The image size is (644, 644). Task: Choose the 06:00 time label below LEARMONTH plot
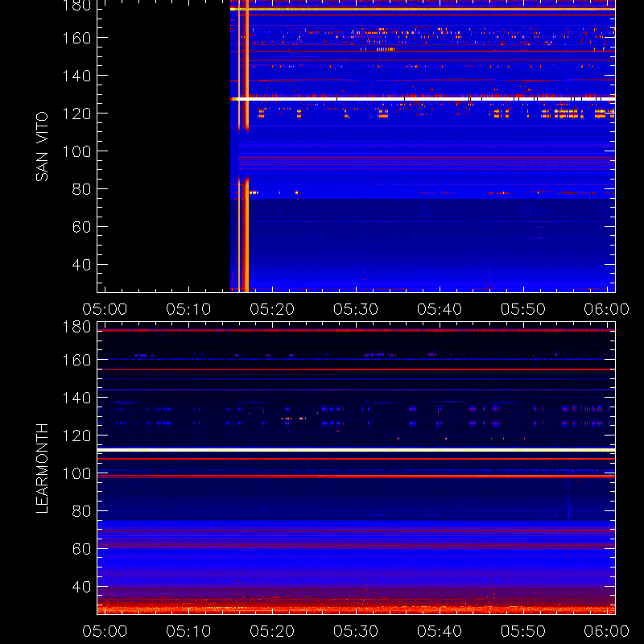click(607, 631)
